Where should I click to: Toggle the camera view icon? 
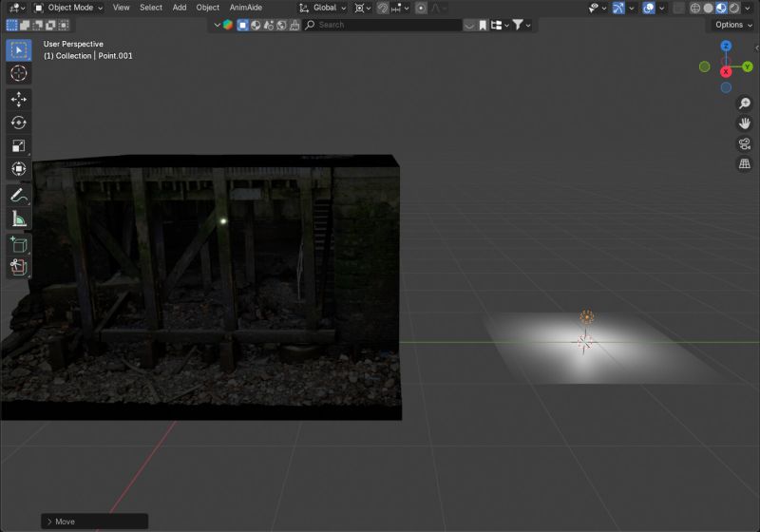pos(745,143)
